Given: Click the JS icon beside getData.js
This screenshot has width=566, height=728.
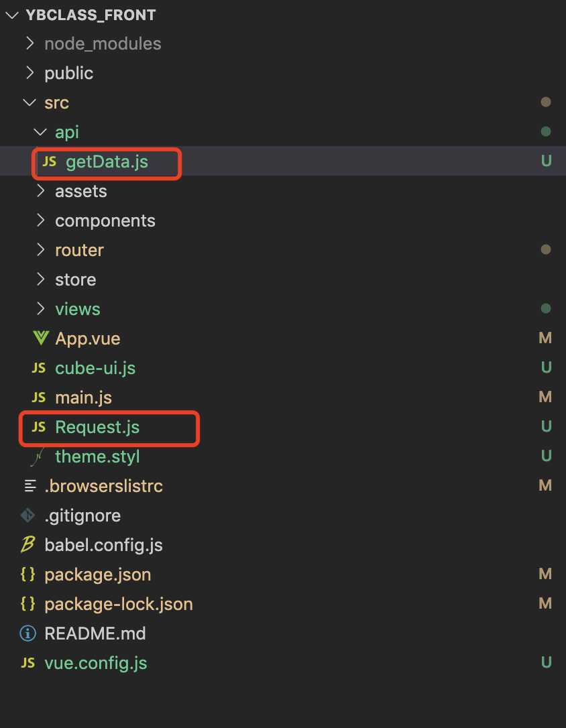Looking at the screenshot, I should click(x=49, y=162).
